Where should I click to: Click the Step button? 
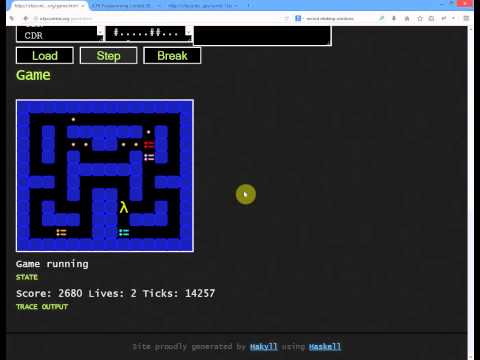tap(108, 55)
